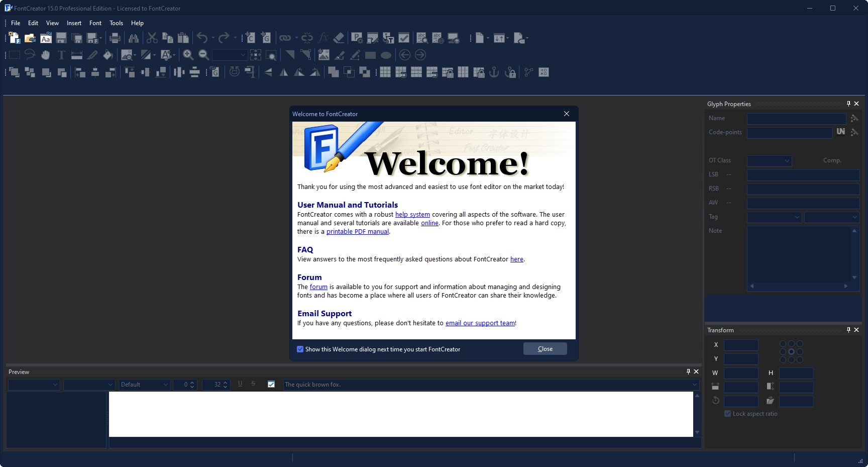
Task: Pin the Preview panel
Action: coord(688,371)
